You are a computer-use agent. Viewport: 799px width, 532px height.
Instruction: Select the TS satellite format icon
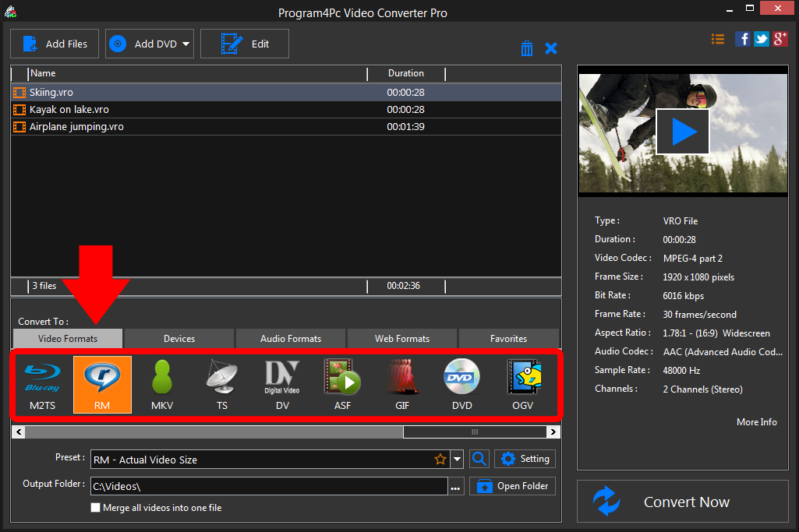[x=222, y=384]
